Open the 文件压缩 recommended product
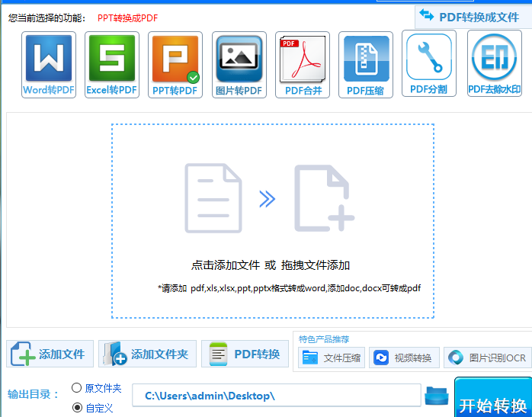This screenshot has width=532, height=417. point(332,358)
